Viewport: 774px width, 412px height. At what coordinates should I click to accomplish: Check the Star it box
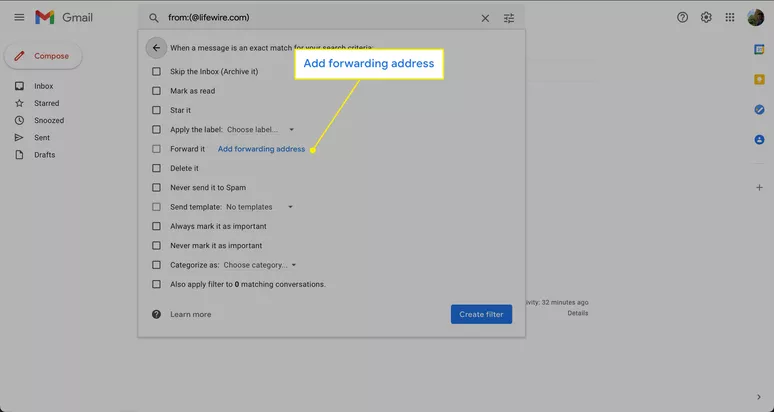(156, 110)
